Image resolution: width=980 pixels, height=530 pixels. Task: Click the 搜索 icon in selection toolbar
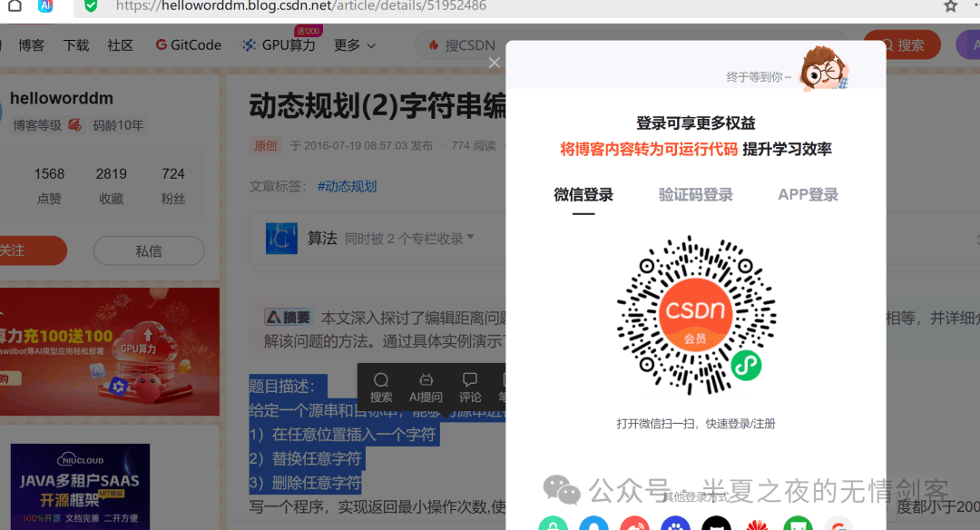pos(381,387)
